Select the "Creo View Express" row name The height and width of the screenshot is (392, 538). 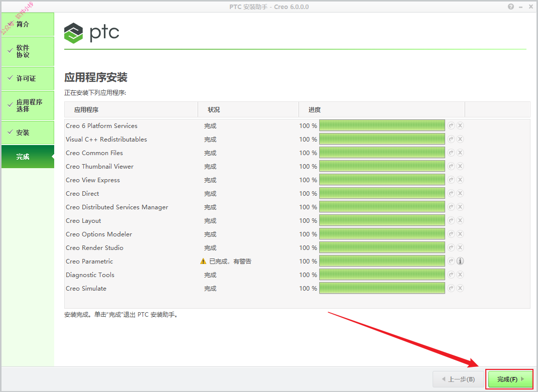click(93, 180)
